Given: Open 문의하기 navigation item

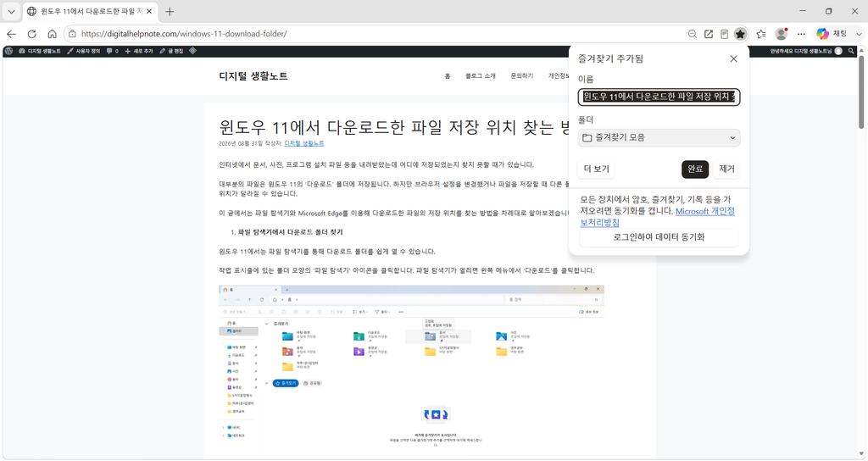Looking at the screenshot, I should 522,76.
